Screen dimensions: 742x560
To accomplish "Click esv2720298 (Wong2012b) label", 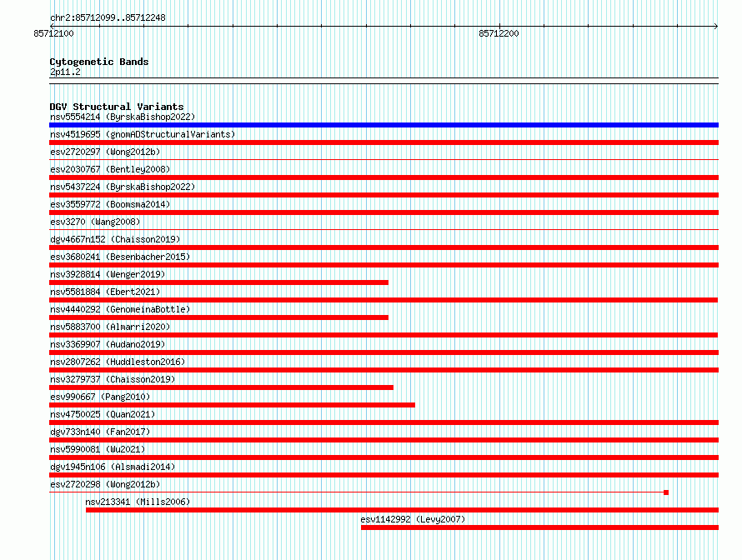I will pos(105,484).
